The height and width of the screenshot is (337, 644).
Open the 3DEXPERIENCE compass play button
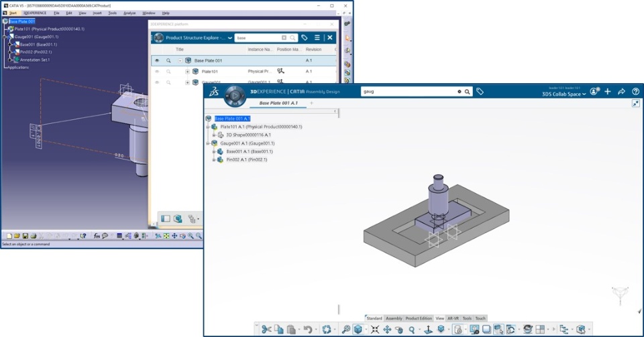pyautogui.click(x=235, y=96)
